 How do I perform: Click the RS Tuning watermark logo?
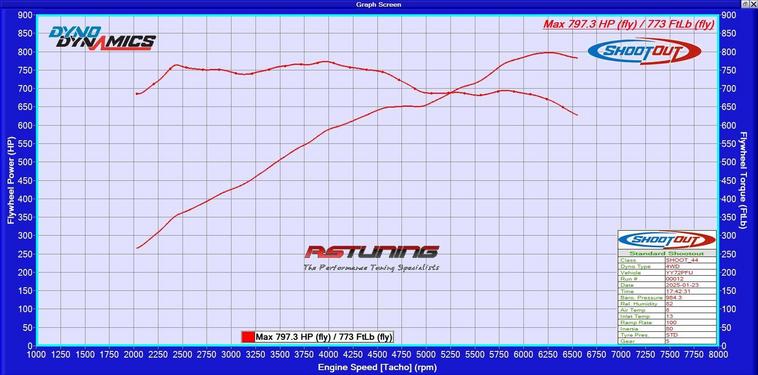[371, 258]
